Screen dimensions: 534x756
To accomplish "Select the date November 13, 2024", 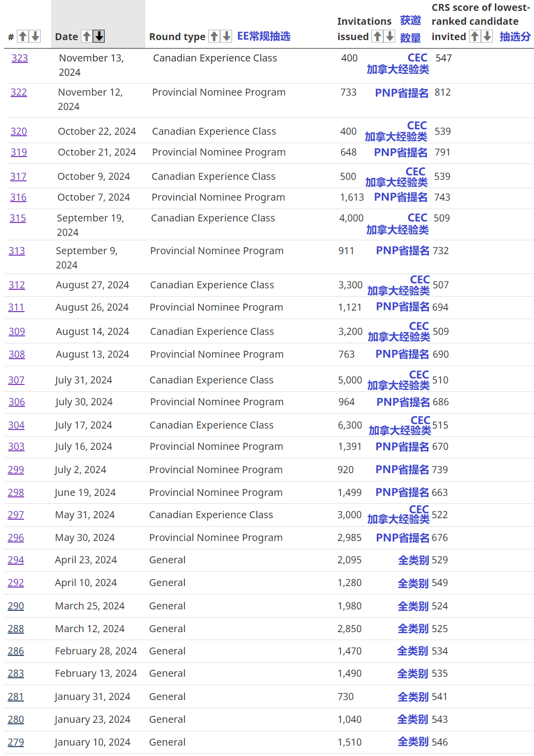I will [91, 65].
